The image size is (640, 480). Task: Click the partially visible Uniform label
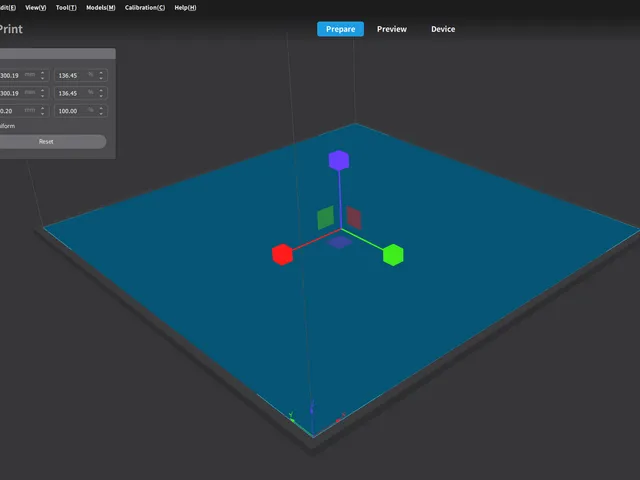pos(7,126)
